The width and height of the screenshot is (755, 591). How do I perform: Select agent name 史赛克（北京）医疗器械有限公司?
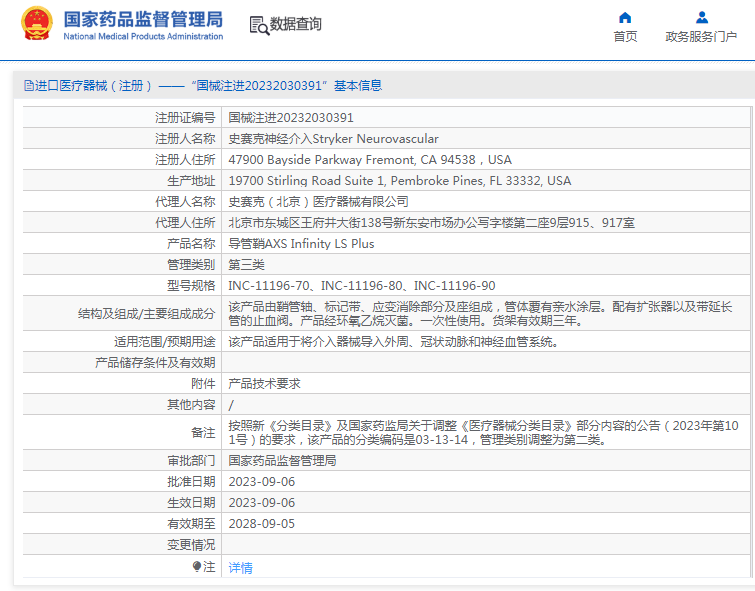pyautogui.click(x=318, y=202)
